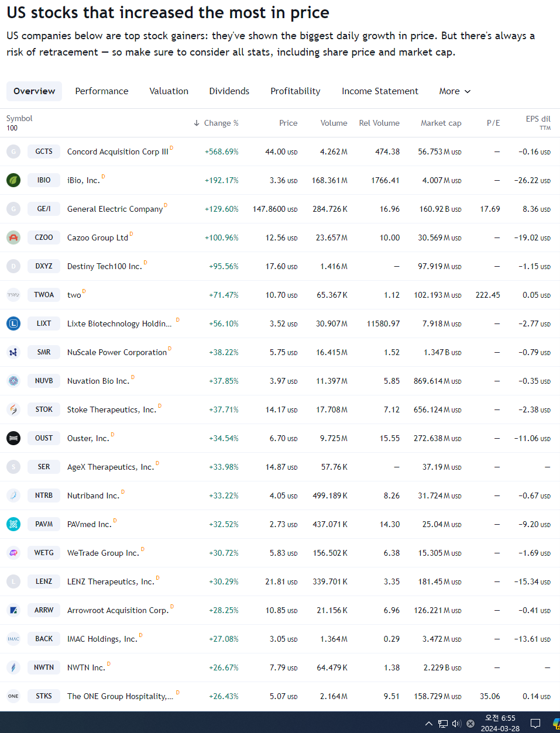Screen dimensions: 560x733
Task: Sort by Rel Volume column header
Action: 379,123
